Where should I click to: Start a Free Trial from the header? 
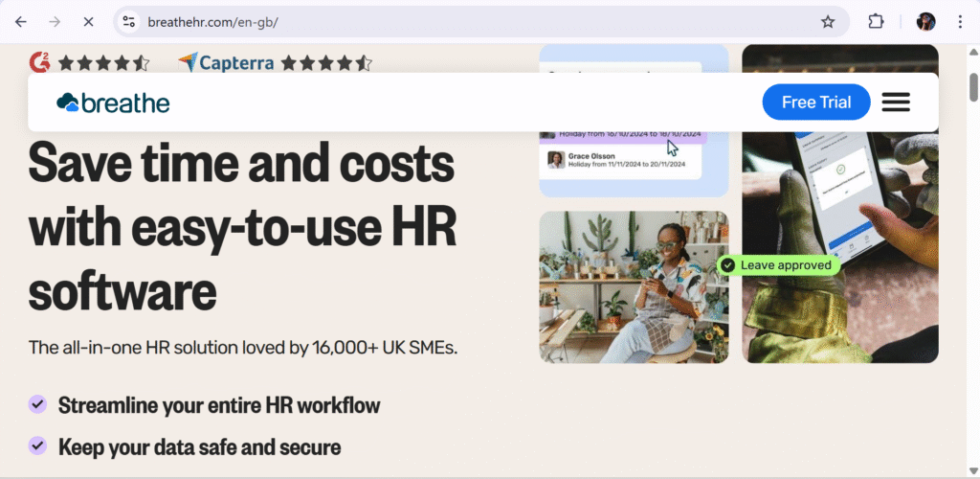[x=816, y=102]
